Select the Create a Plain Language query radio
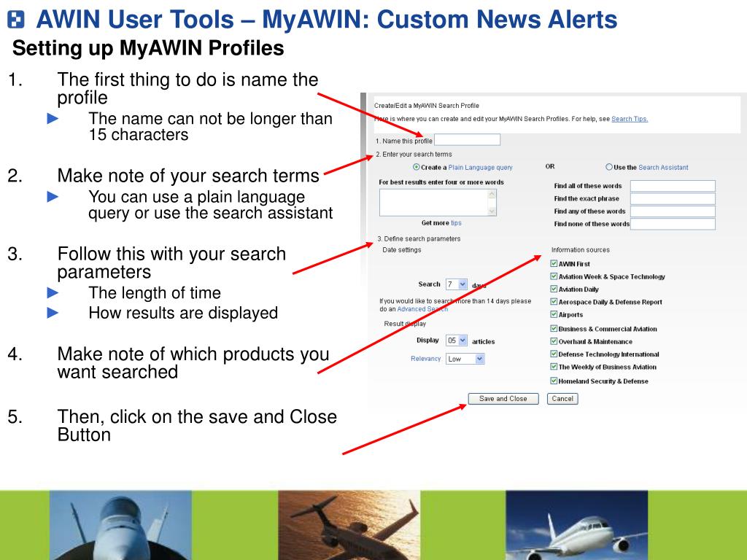The height and width of the screenshot is (560, 747). click(x=417, y=167)
